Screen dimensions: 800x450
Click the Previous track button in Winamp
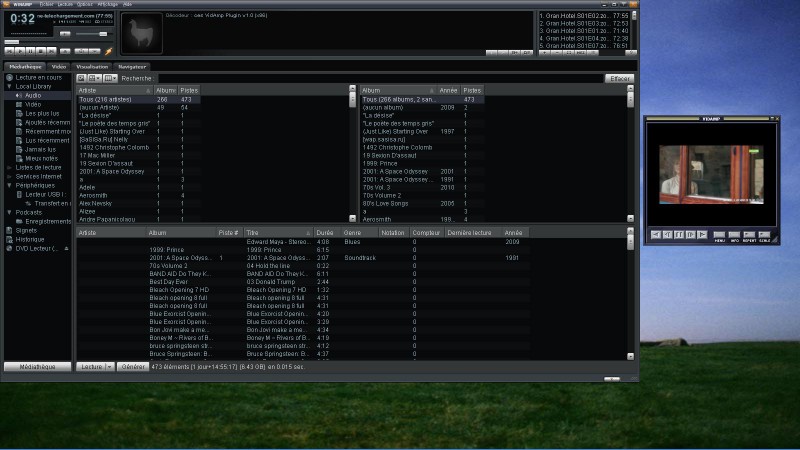[9, 51]
